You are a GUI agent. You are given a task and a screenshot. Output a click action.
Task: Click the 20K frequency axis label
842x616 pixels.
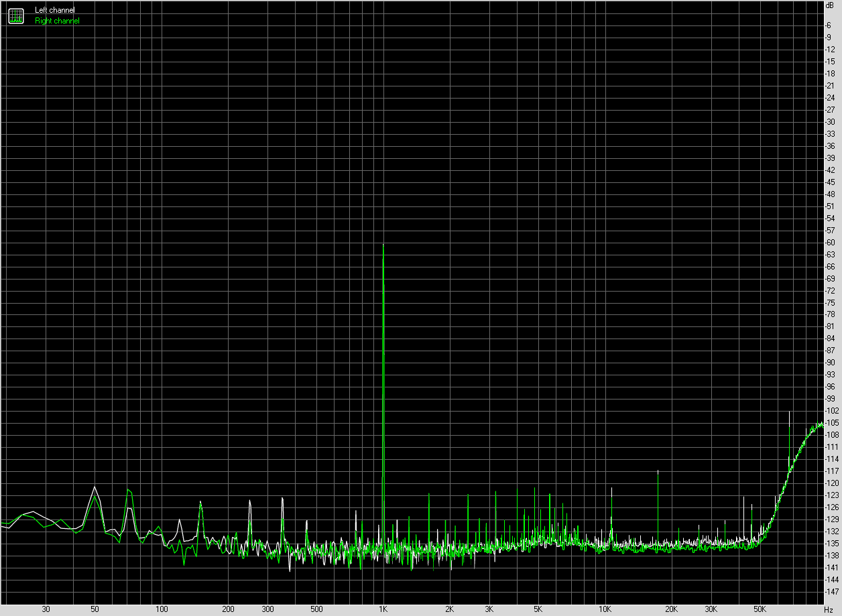click(672, 609)
